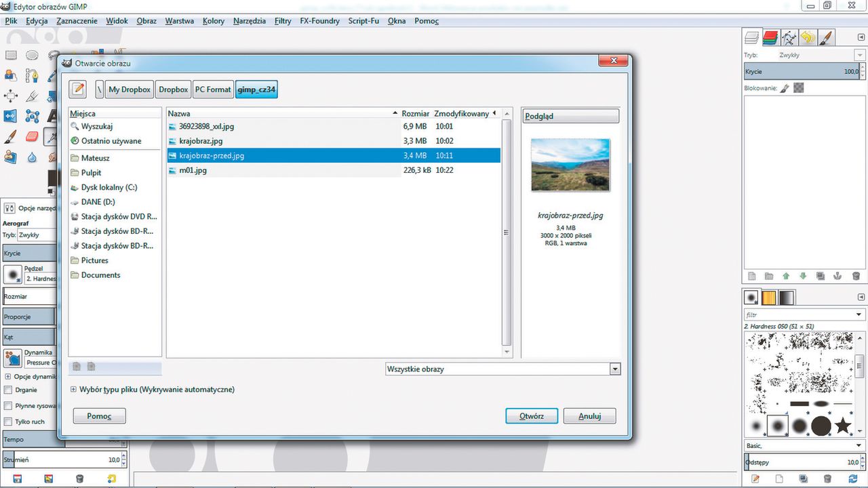Open the Filtry menu
Screen dimensions: 868x488
pyautogui.click(x=283, y=21)
